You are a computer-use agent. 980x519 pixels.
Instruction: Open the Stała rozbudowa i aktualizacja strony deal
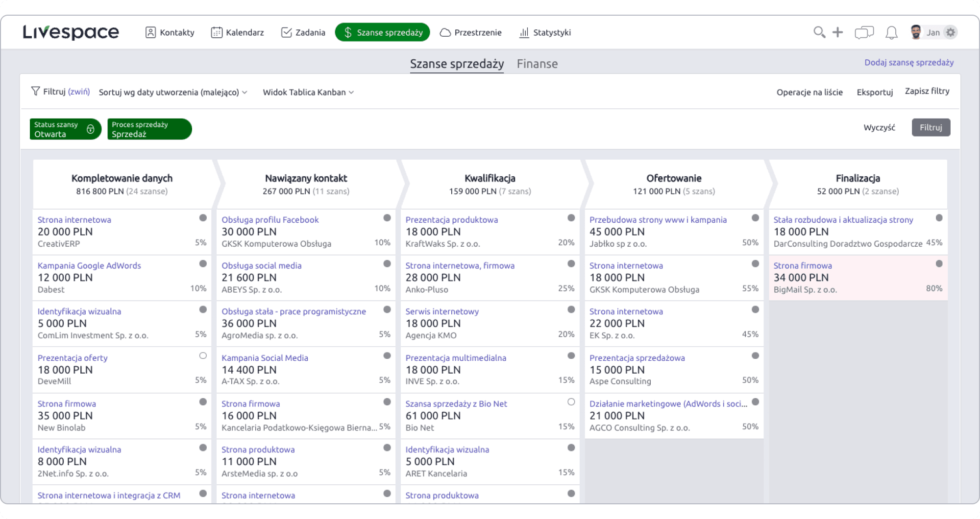click(x=843, y=220)
